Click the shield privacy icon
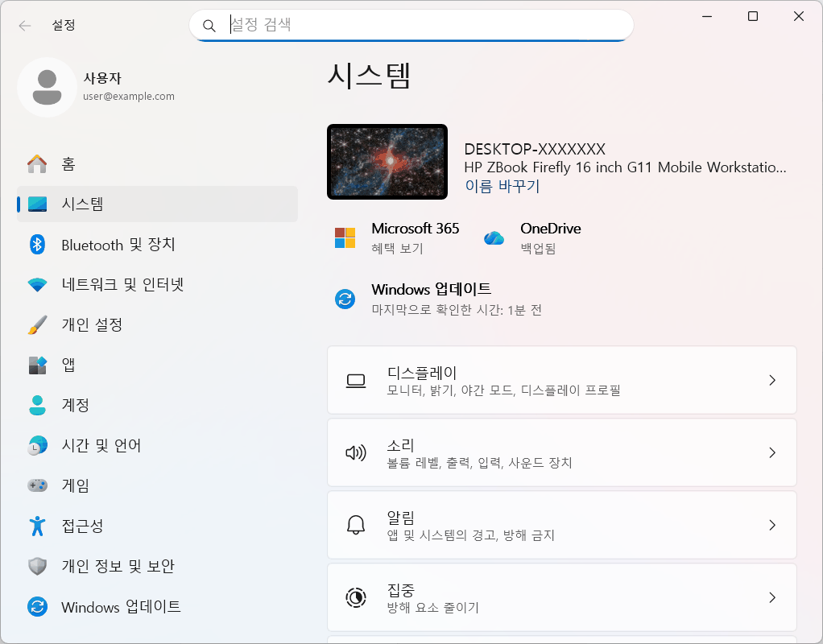Viewport: 823px width, 644px height. 37,567
